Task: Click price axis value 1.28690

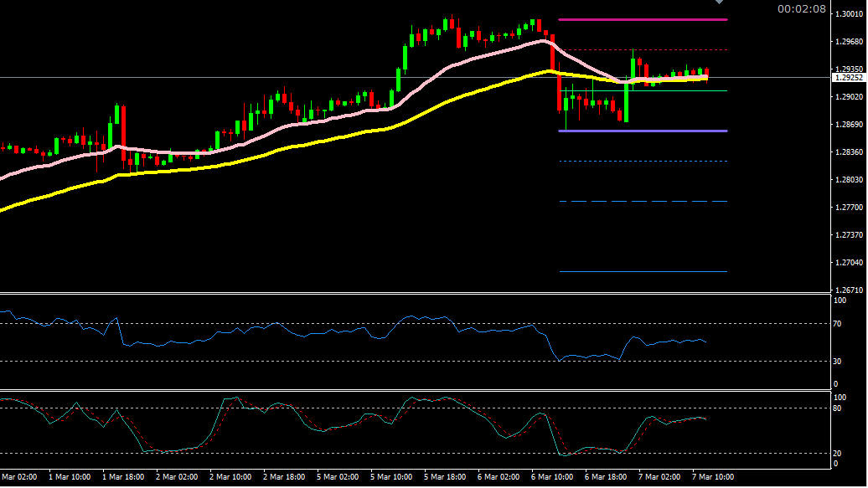Action: tap(850, 125)
